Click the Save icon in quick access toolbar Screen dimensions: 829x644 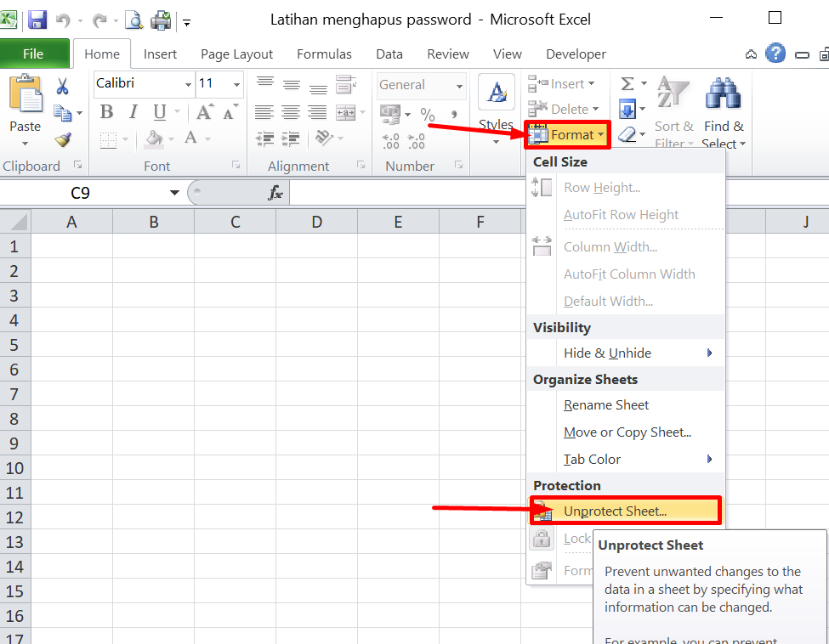(x=37, y=20)
